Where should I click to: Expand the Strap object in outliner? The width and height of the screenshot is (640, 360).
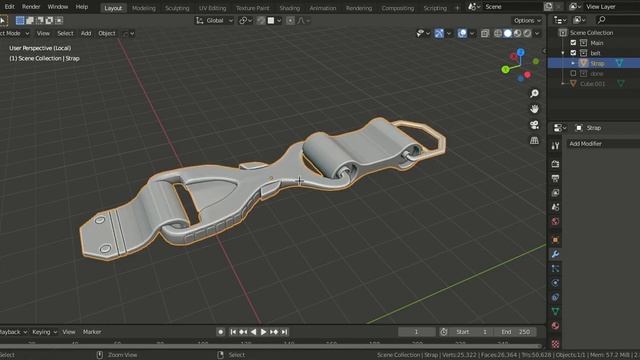pyautogui.click(x=573, y=63)
